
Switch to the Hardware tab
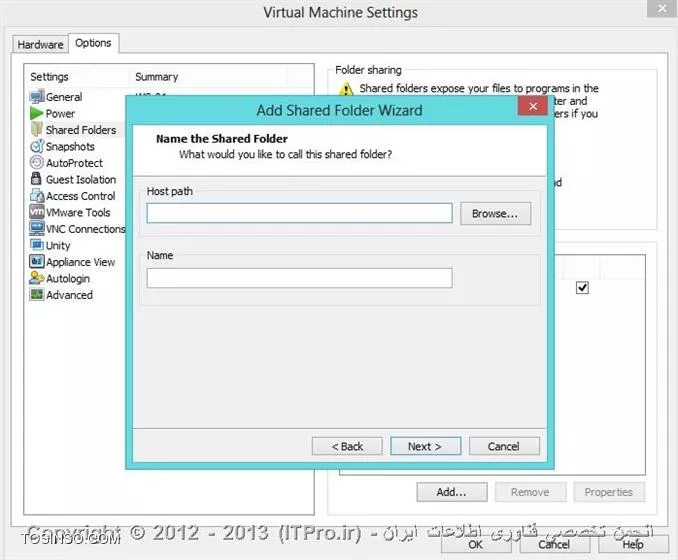[40, 44]
